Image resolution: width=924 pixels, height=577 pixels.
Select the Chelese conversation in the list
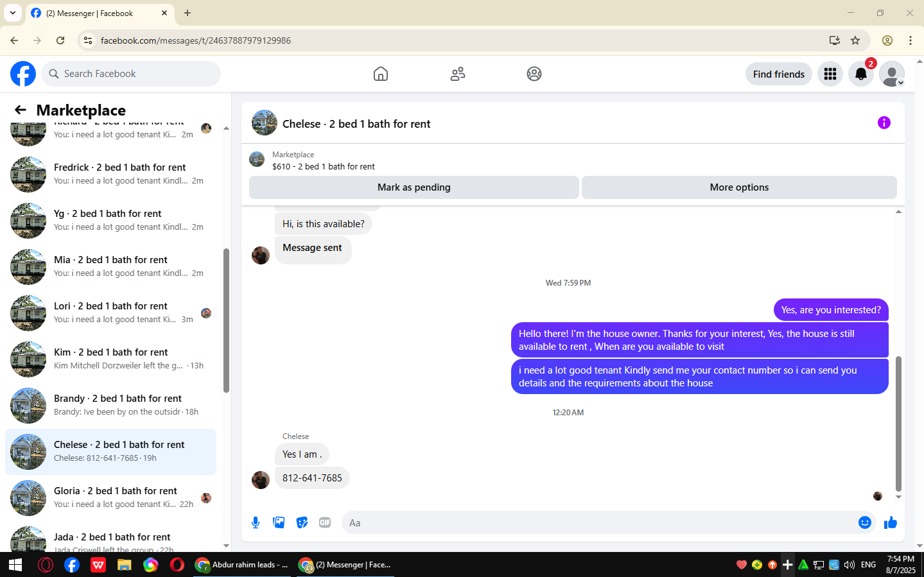pyautogui.click(x=110, y=452)
